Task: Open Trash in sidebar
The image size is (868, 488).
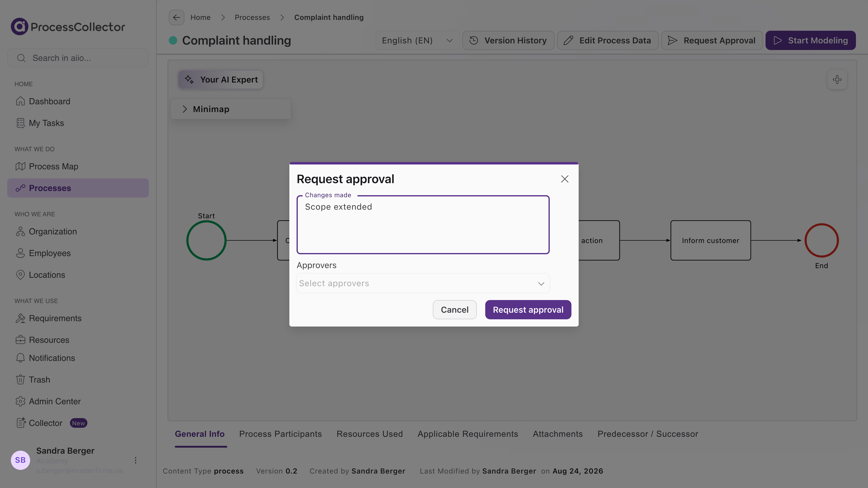Action: [78, 380]
